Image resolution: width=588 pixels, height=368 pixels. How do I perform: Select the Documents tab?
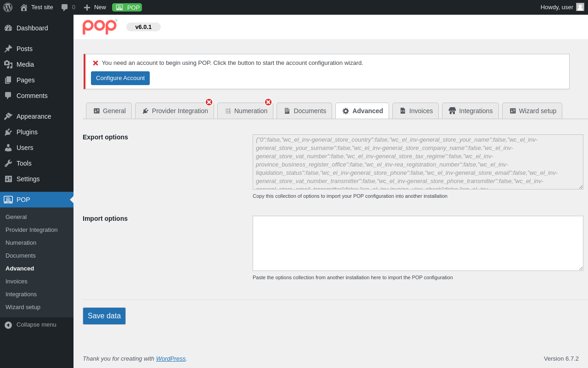(304, 111)
